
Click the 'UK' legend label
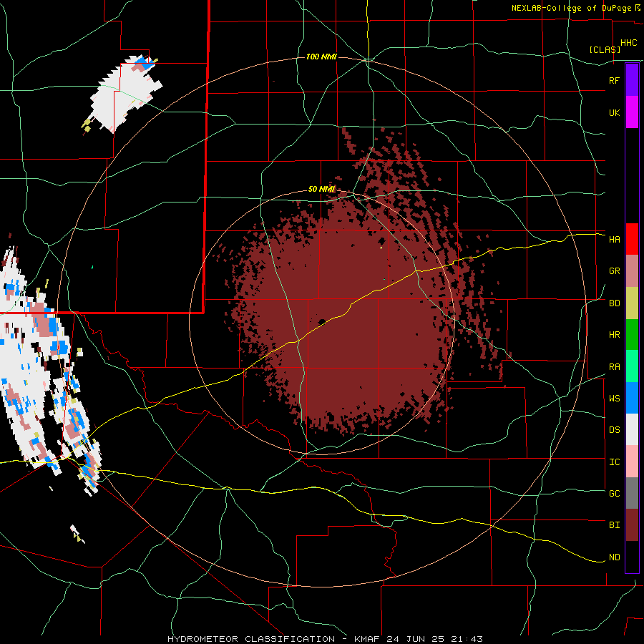[x=614, y=112]
